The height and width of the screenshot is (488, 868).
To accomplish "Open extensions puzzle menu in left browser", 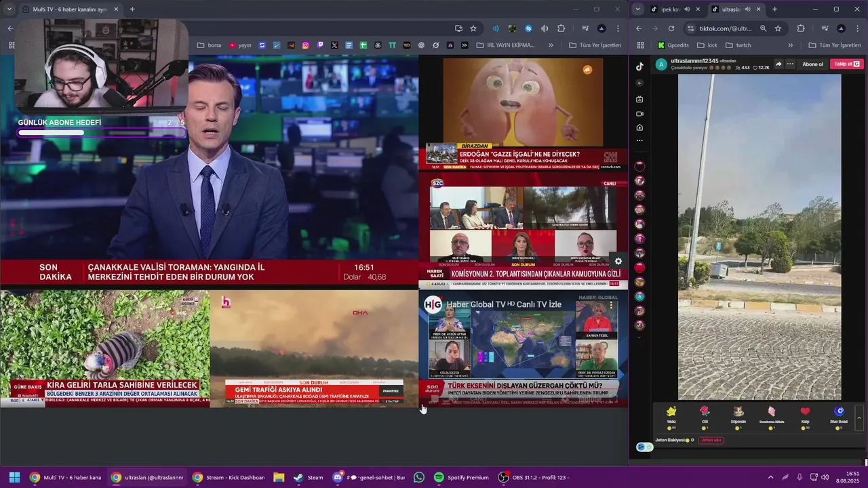I will (561, 28).
